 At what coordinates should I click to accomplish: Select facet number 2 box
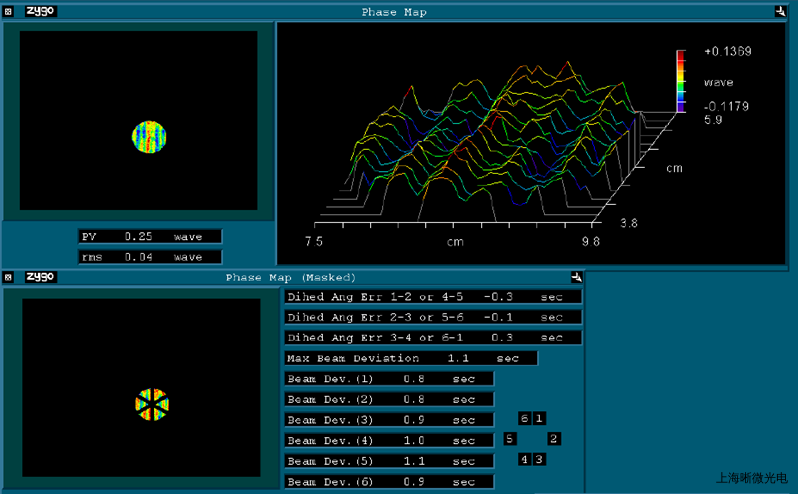point(553,438)
